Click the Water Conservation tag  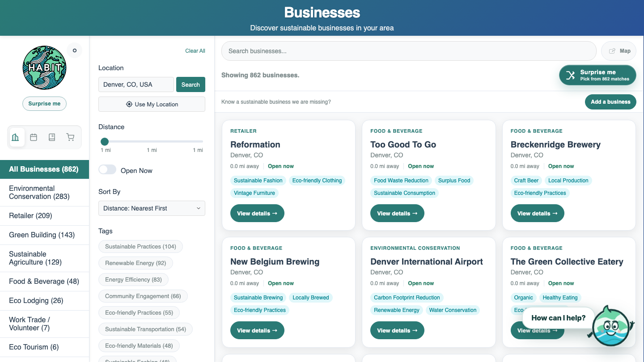(453, 310)
